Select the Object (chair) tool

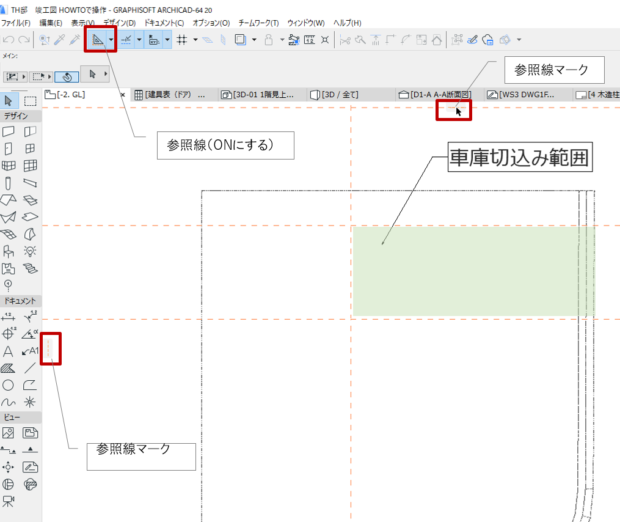[x=8, y=251]
